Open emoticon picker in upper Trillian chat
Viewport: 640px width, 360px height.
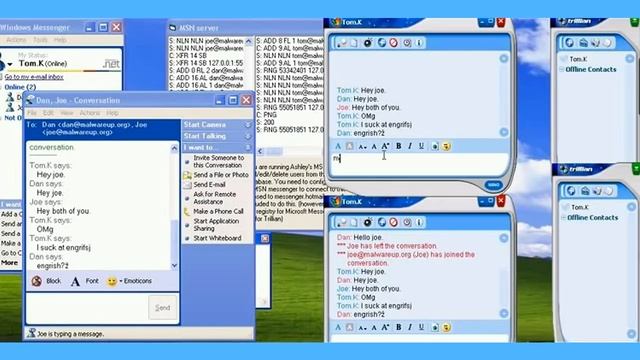click(446, 146)
